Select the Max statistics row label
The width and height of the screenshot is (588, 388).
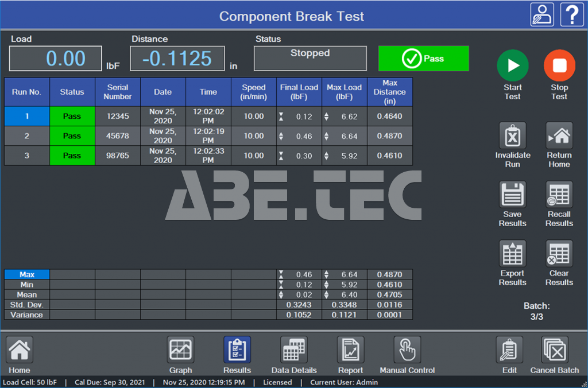[x=27, y=274]
